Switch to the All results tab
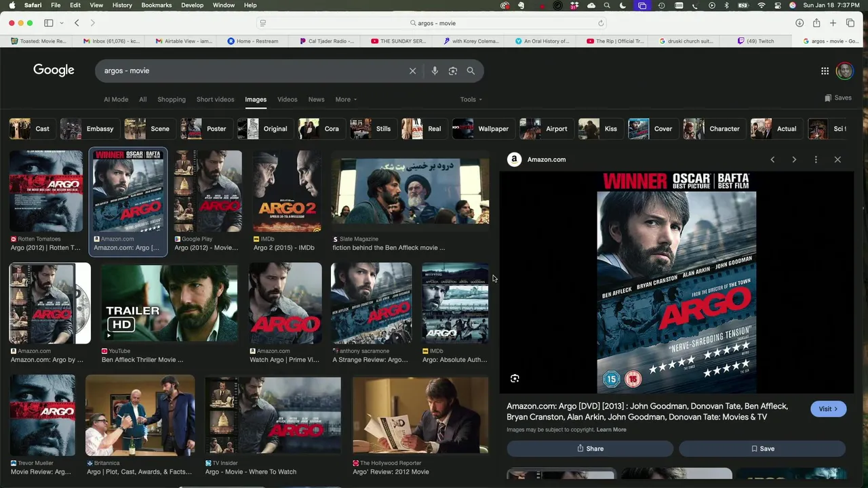This screenshot has width=868, height=488. pyautogui.click(x=142, y=100)
